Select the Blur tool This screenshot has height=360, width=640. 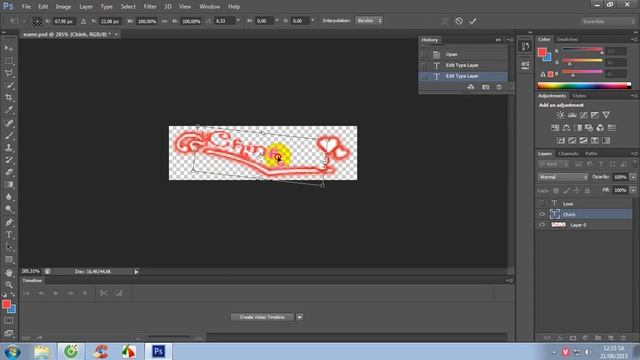(9, 197)
